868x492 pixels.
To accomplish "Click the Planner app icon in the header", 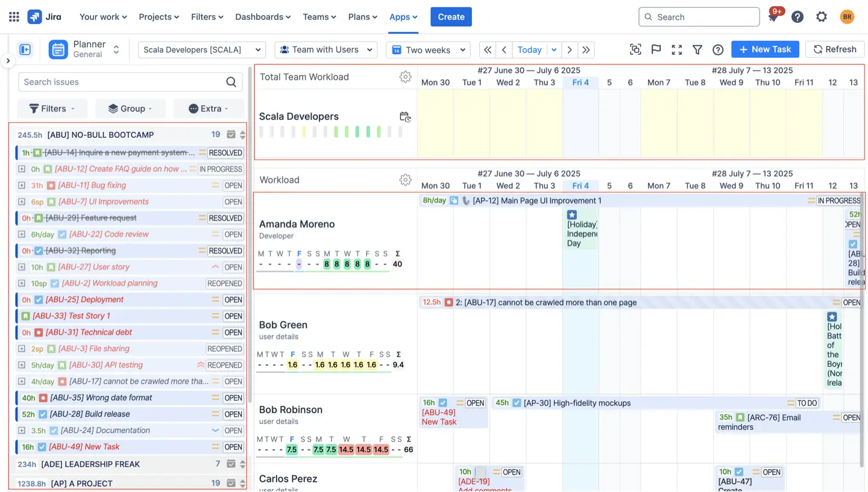I will pyautogui.click(x=58, y=49).
